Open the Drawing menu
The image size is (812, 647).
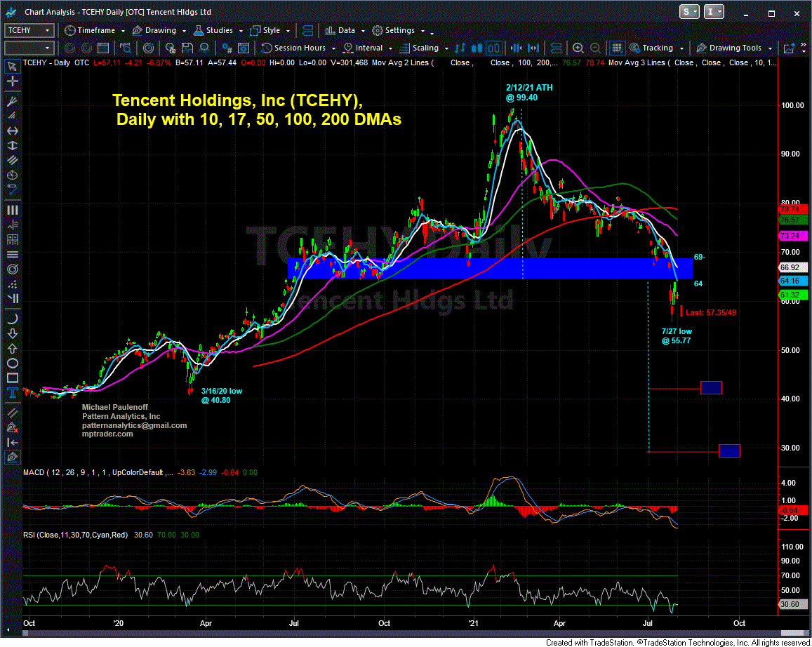click(x=159, y=31)
